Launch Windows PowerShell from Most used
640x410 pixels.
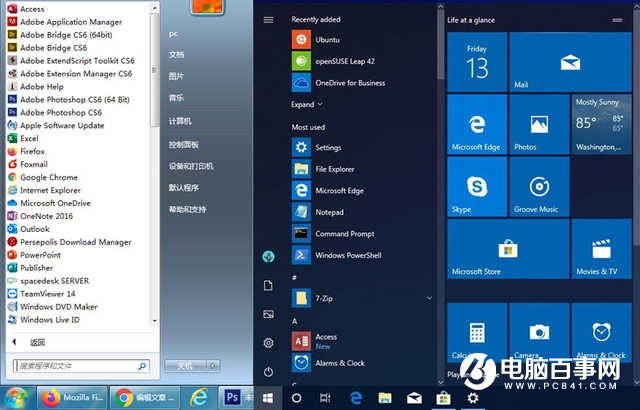point(347,255)
